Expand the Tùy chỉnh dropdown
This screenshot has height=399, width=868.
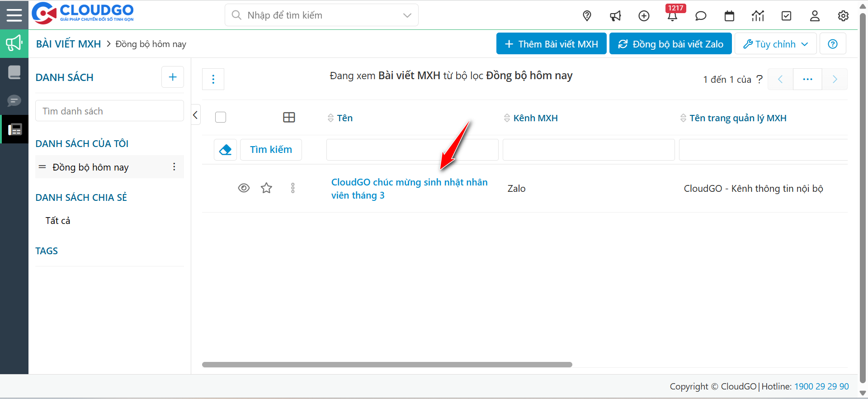[775, 44]
